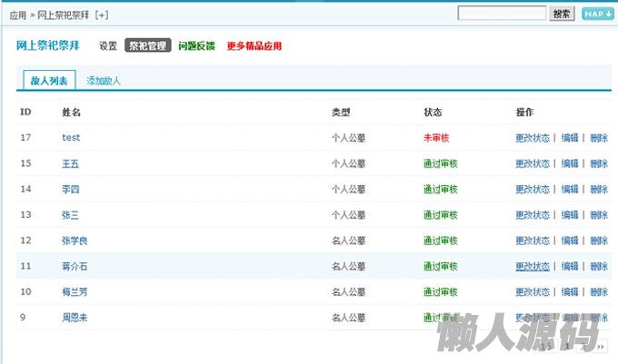Click 名人公墓 type in row 张学良
This screenshot has height=364, width=618.
[348, 241]
